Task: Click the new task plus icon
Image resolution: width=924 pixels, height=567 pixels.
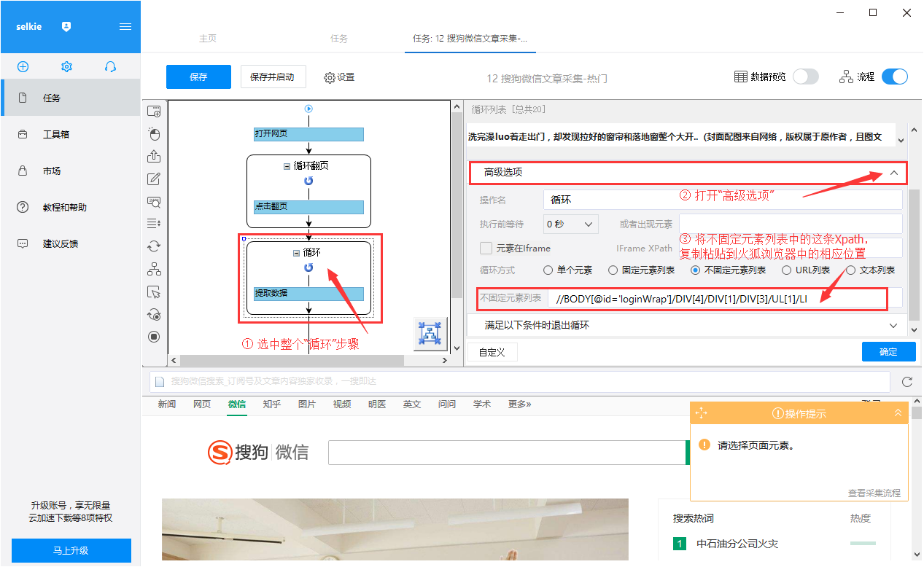Action: point(23,66)
